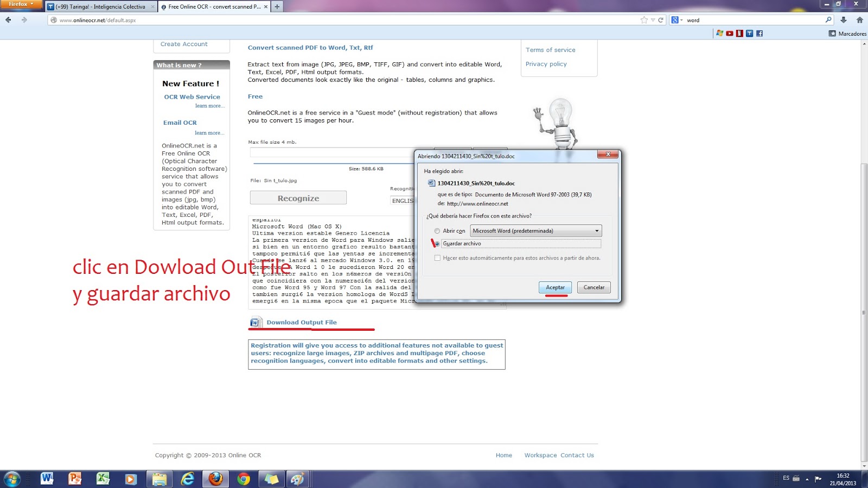The width and height of the screenshot is (868, 488).
Task: Open the search engine selector dropdown
Action: click(677, 20)
